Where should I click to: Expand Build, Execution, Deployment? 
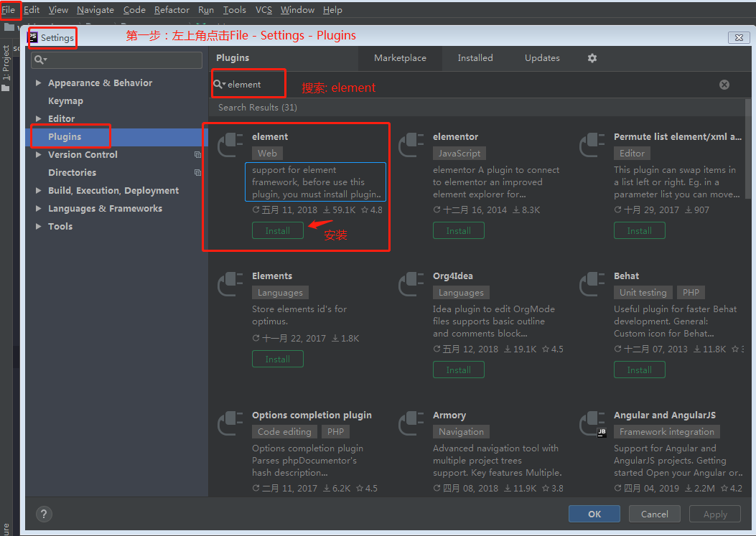pos(38,190)
